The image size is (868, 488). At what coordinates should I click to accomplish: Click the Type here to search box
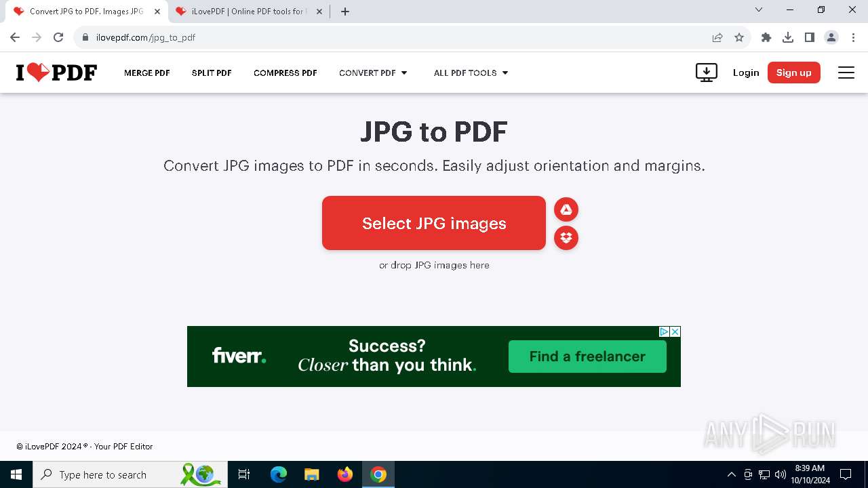tap(129, 474)
